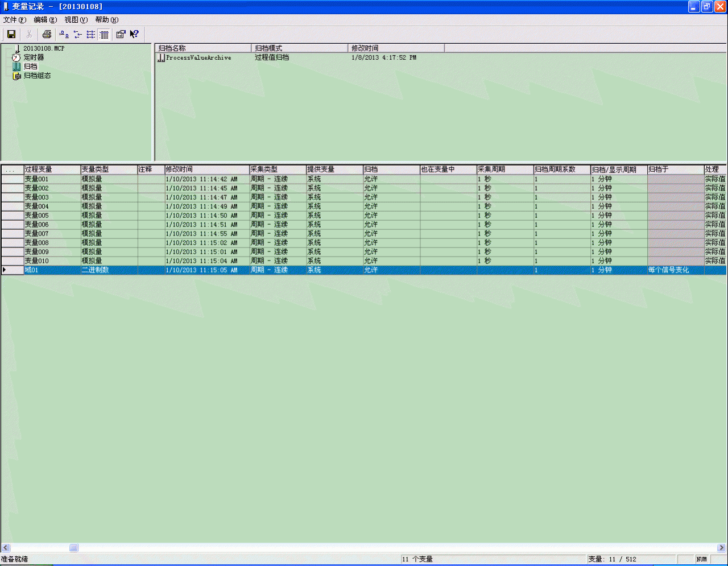Switch to large icons view

pos(64,34)
